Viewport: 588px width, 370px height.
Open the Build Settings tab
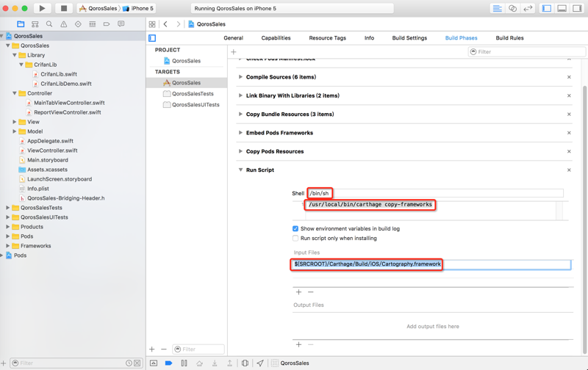[409, 38]
